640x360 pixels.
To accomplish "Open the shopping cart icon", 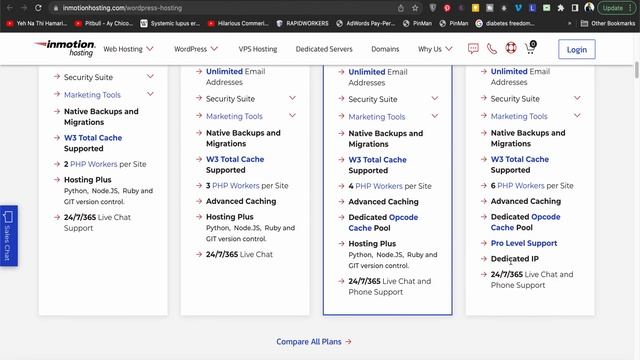I will pyautogui.click(x=530, y=48).
